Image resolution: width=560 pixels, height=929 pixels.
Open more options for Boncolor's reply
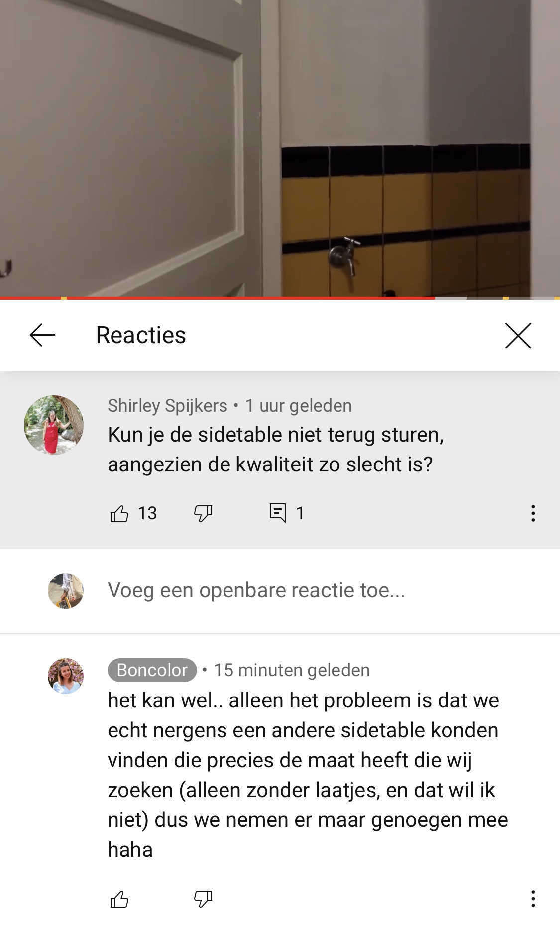tap(533, 899)
